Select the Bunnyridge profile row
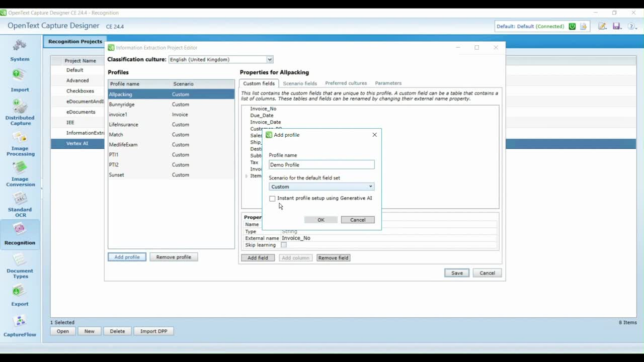Viewport: 644px width, 362px height. click(171, 105)
